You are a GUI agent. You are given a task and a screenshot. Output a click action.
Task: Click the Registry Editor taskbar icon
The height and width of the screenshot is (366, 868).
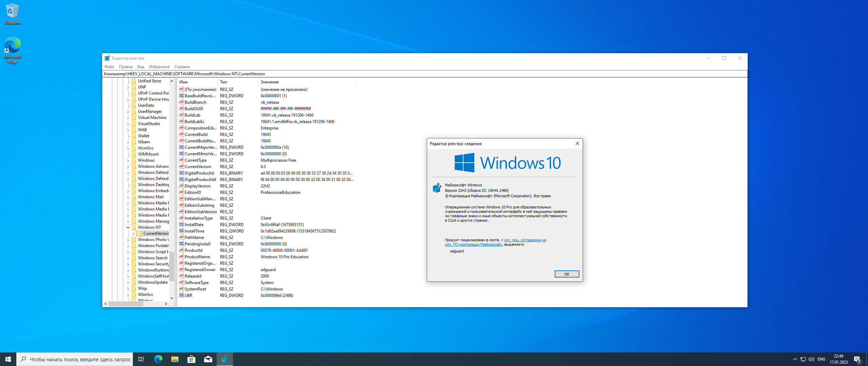click(x=225, y=359)
